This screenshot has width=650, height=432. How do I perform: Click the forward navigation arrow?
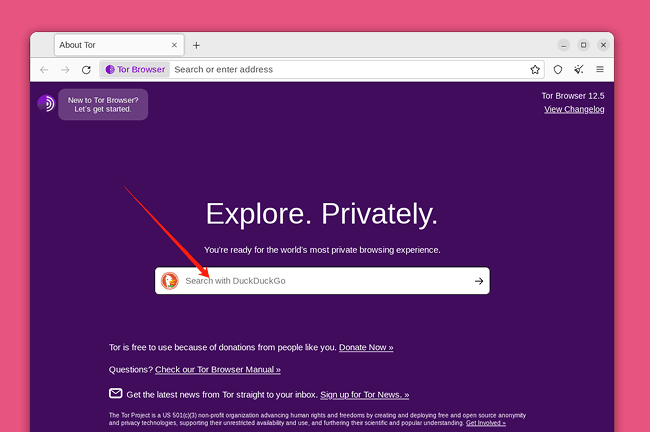[x=65, y=70]
